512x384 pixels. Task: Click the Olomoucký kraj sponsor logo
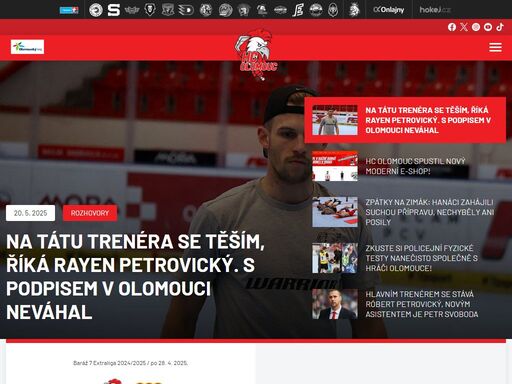coord(27,47)
